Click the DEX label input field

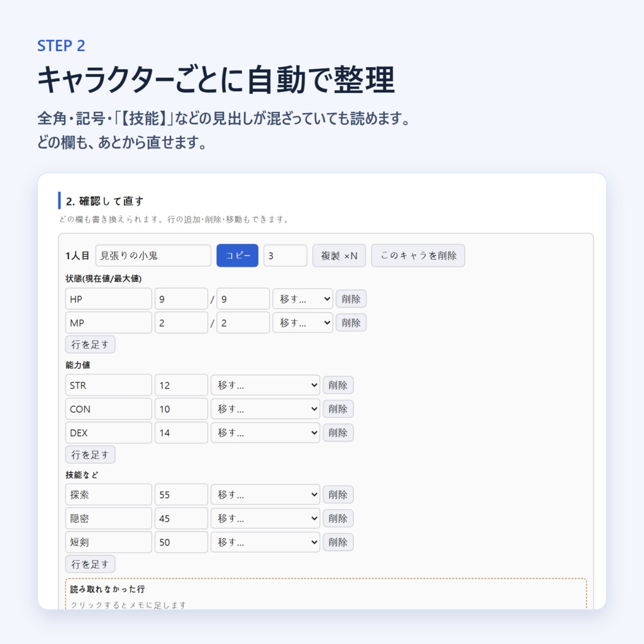tap(108, 433)
